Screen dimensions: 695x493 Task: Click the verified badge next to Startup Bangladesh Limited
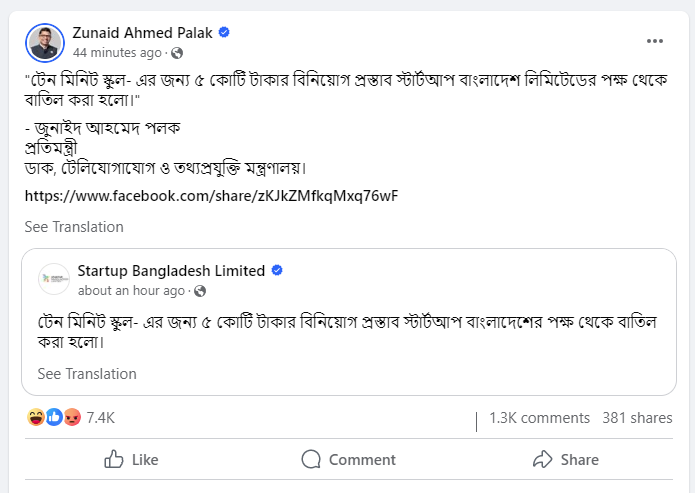277,271
